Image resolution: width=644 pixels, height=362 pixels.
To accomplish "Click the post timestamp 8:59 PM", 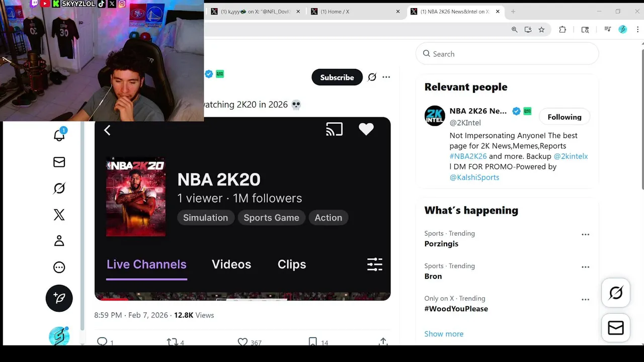I will [131, 315].
